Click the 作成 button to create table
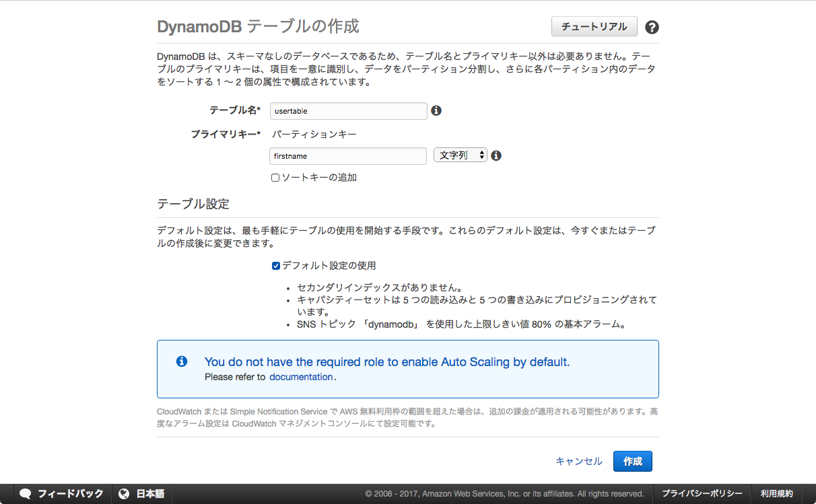816x504 pixels. [632, 461]
